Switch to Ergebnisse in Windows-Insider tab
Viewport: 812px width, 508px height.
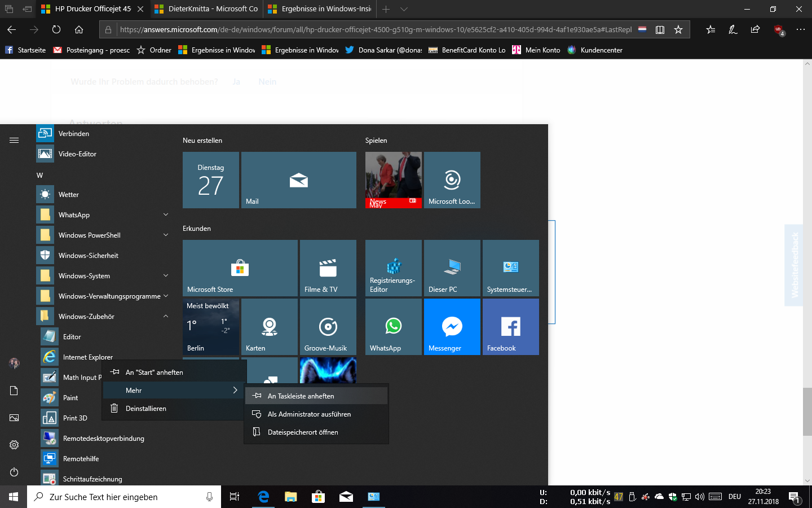(x=319, y=9)
